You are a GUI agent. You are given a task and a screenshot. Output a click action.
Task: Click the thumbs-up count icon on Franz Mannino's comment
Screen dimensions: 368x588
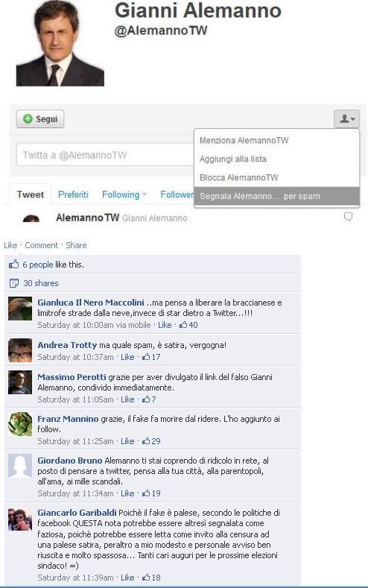click(x=146, y=441)
